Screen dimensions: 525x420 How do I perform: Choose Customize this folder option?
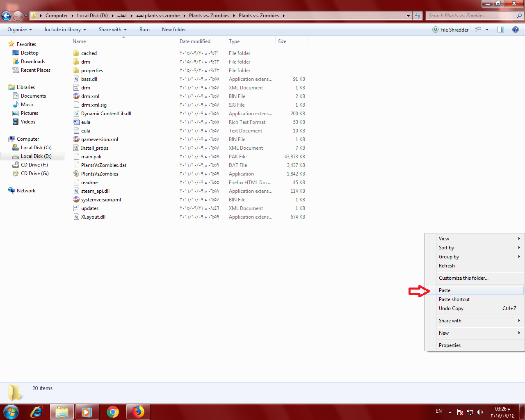click(475, 278)
